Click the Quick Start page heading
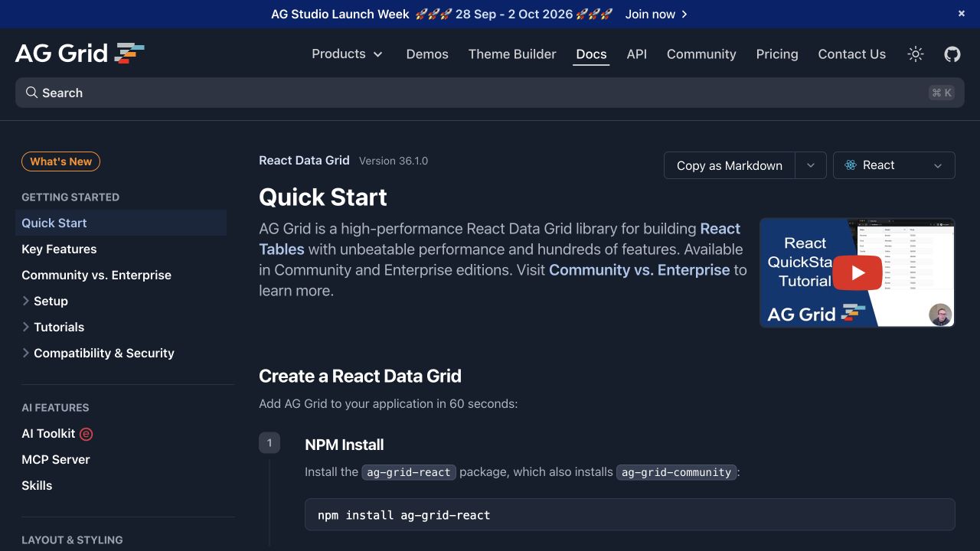This screenshot has width=980, height=551. tap(323, 197)
